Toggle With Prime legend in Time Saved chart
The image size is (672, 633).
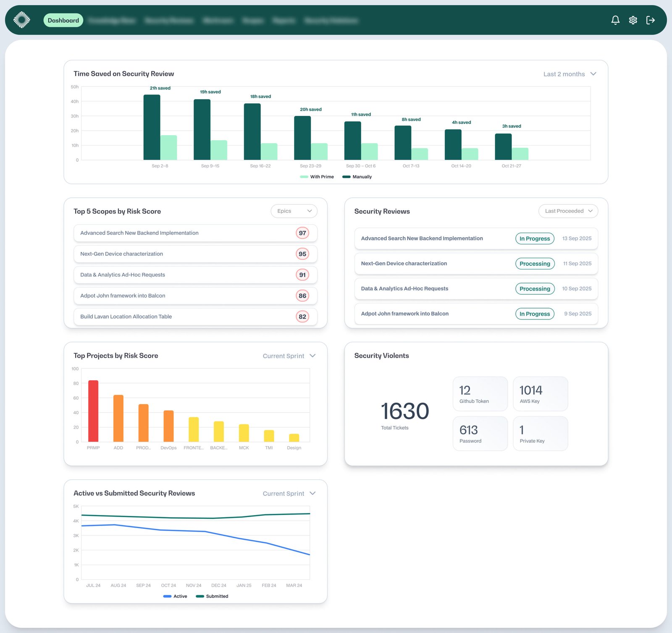pyautogui.click(x=317, y=177)
